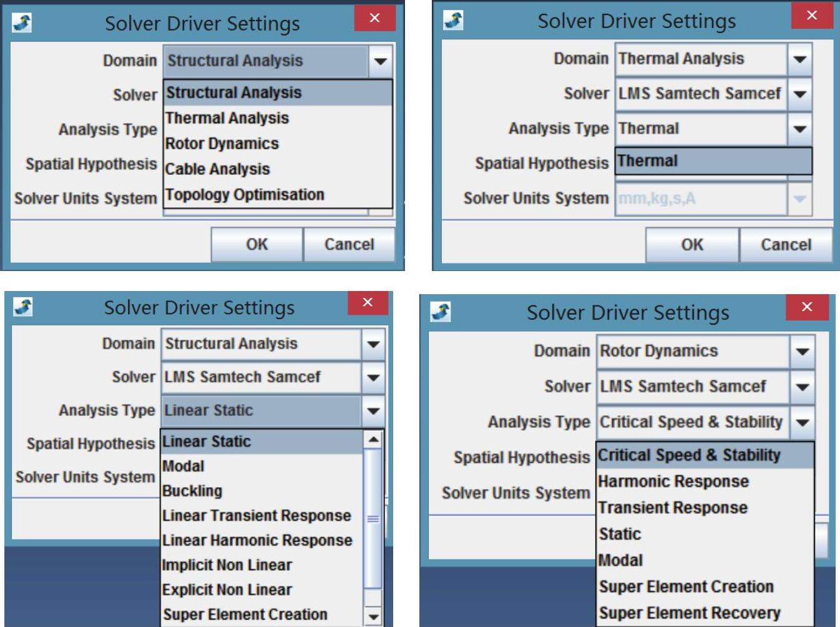Choose Implicit Non Linear from list
This screenshot has width=840, height=627.
pyautogui.click(x=227, y=565)
